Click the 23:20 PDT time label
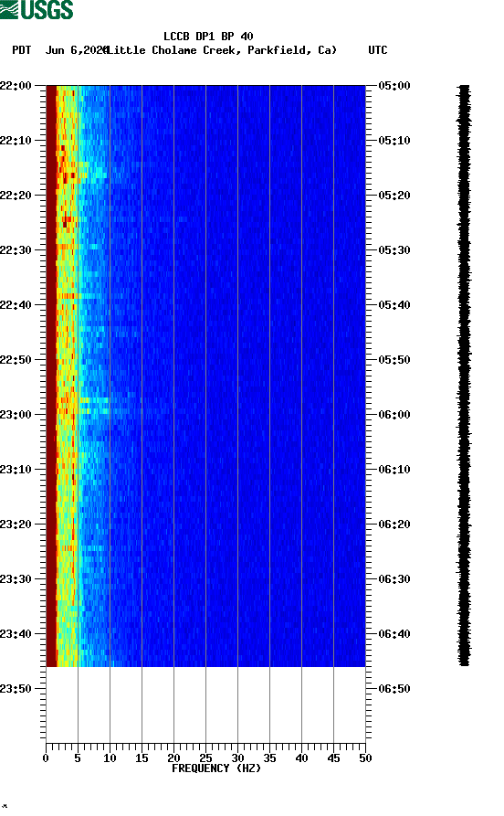504x816 pixels. pos(16,525)
